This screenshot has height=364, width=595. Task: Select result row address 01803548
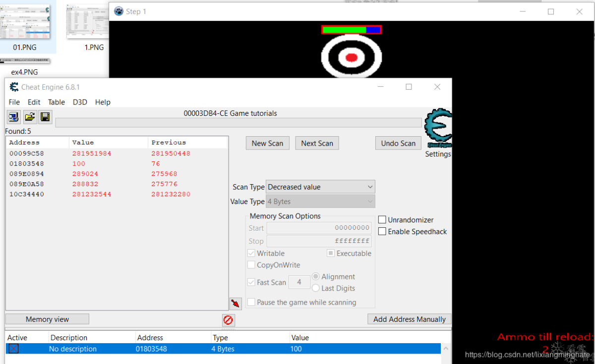coord(117,163)
